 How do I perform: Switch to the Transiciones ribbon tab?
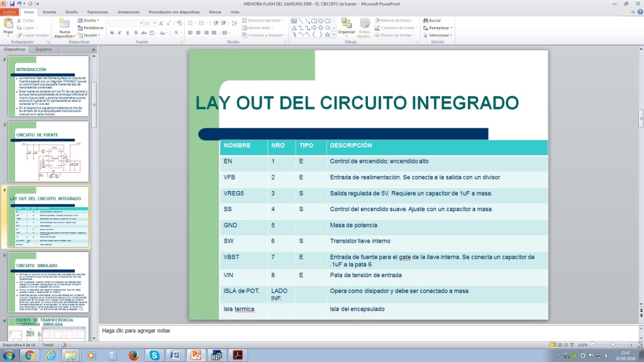point(97,12)
